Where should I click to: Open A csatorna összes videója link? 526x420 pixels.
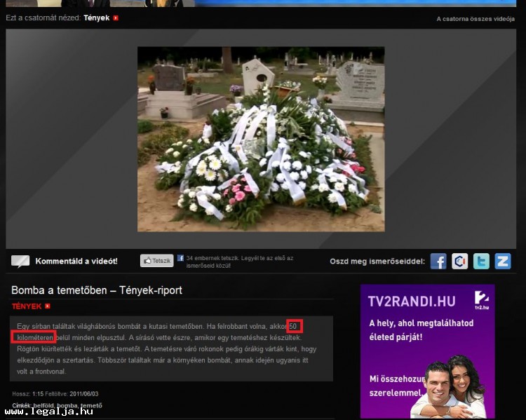click(x=475, y=19)
